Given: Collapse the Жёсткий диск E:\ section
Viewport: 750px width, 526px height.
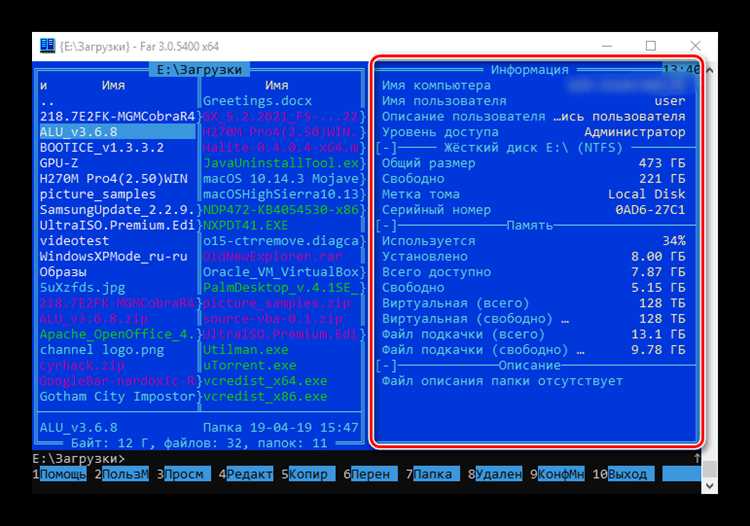Looking at the screenshot, I should 386,148.
